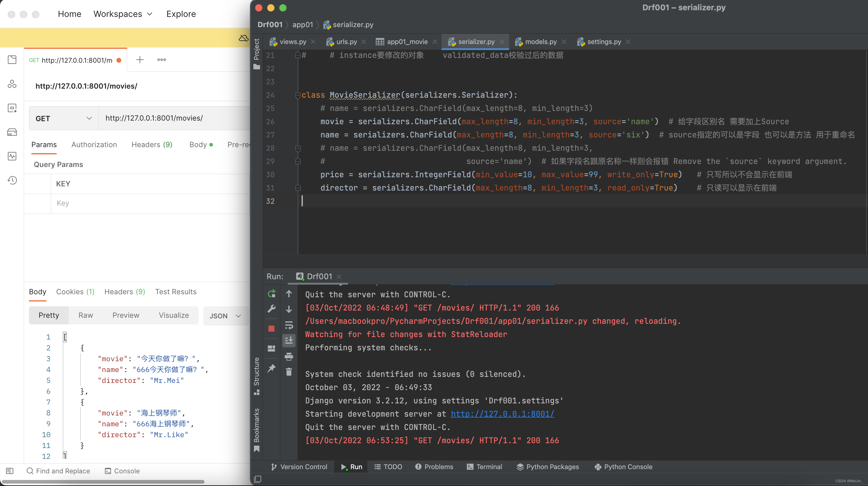Click the Key query param field
Image resolution: width=868 pixels, height=486 pixels.
tap(150, 203)
